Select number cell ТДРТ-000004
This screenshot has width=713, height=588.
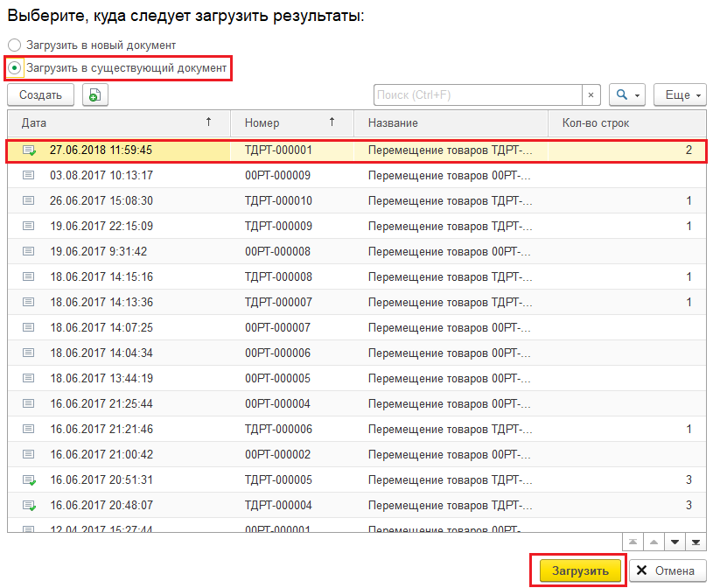click(278, 505)
